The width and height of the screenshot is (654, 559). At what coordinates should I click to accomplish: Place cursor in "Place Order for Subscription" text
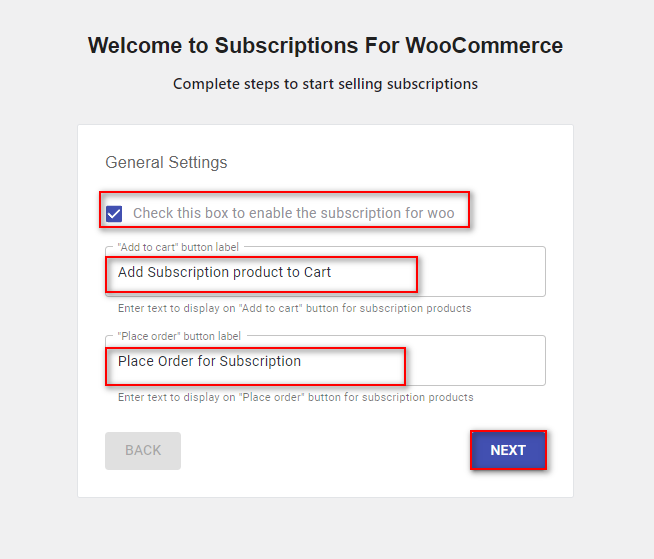(x=209, y=361)
